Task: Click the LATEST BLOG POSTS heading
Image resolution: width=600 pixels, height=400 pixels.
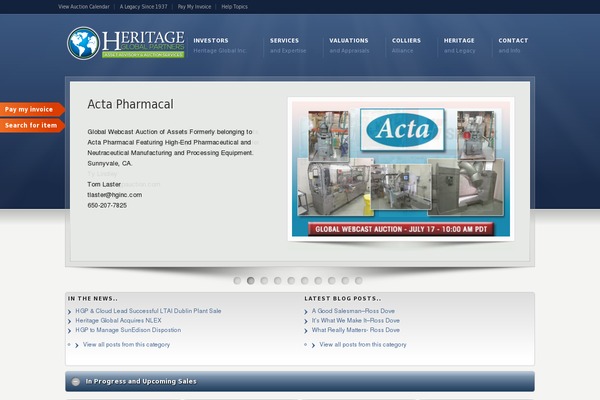Action: (343, 299)
